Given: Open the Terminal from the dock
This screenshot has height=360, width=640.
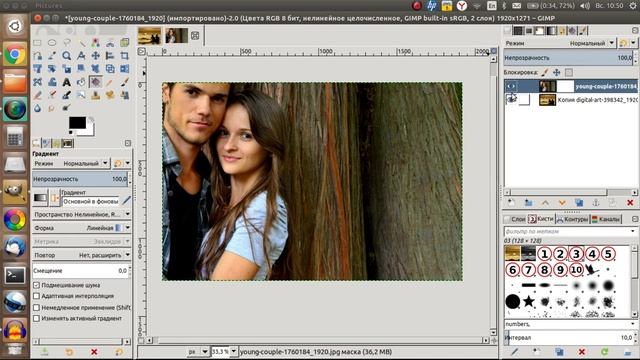Looking at the screenshot, I should 15,275.
